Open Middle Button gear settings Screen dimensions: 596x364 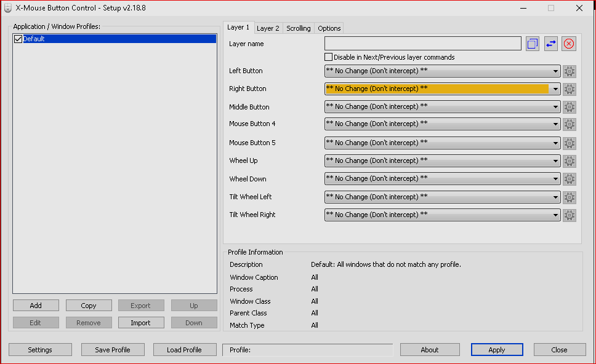click(570, 107)
